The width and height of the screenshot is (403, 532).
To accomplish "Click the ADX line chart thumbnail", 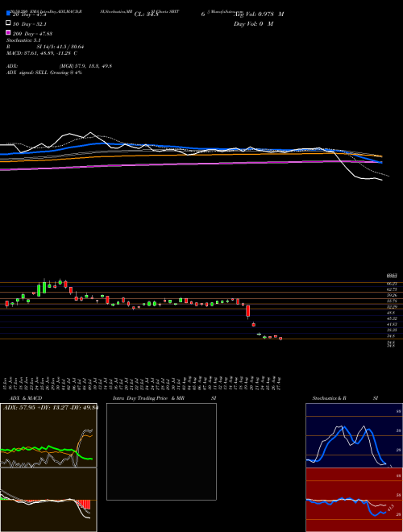I will click(x=48, y=435).
